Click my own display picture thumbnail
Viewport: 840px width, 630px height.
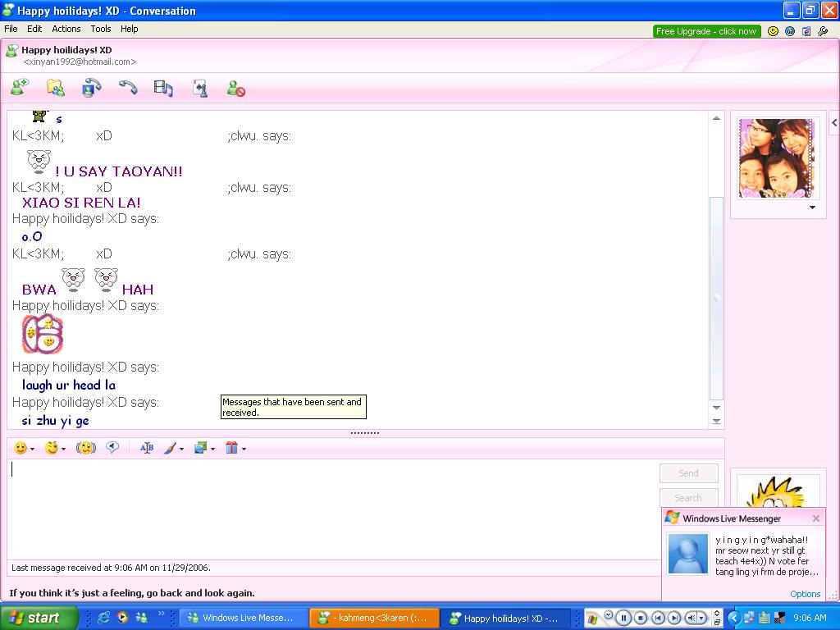point(778,492)
